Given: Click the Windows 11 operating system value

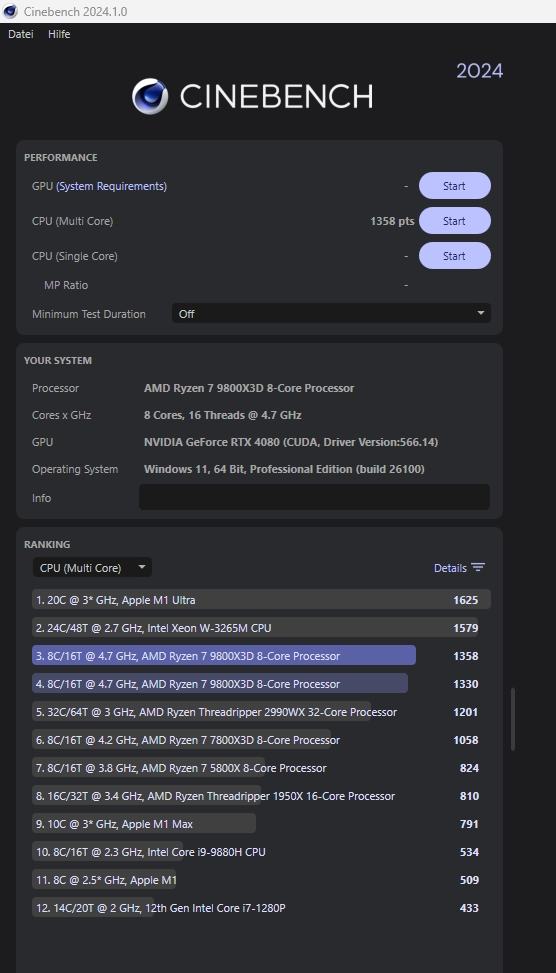Looking at the screenshot, I should tap(284, 469).
